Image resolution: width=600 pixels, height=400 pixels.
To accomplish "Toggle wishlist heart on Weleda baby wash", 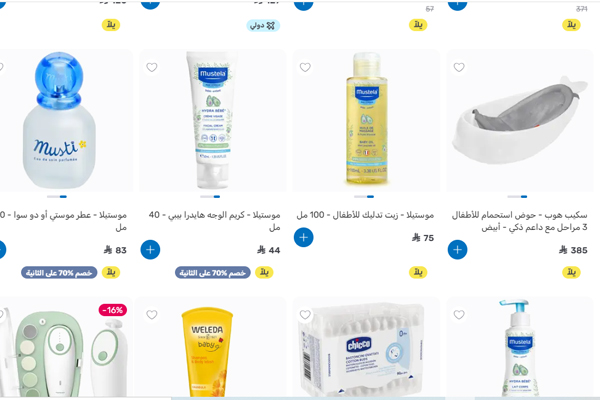I will (x=152, y=315).
